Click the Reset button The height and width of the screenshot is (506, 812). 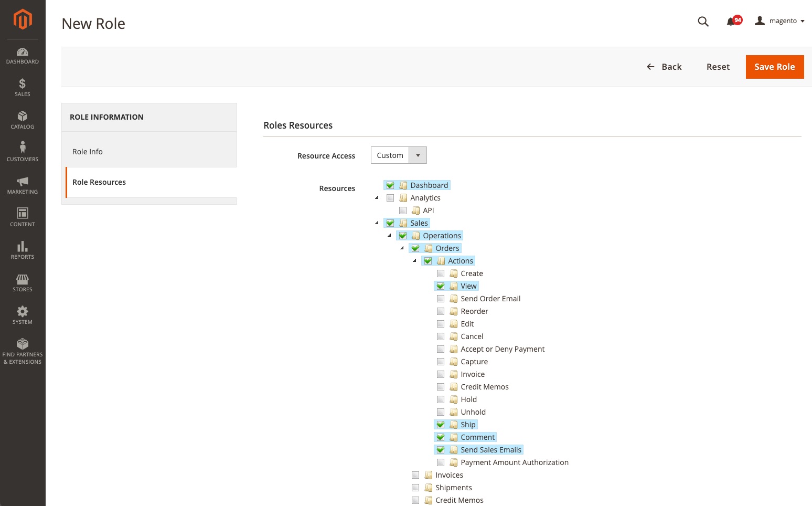pos(718,67)
